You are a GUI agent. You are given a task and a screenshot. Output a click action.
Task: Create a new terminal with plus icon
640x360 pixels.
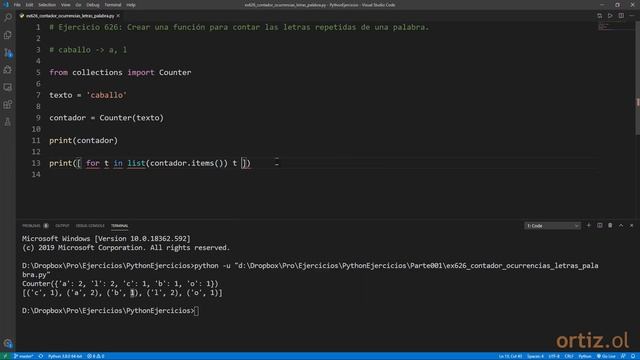point(589,225)
